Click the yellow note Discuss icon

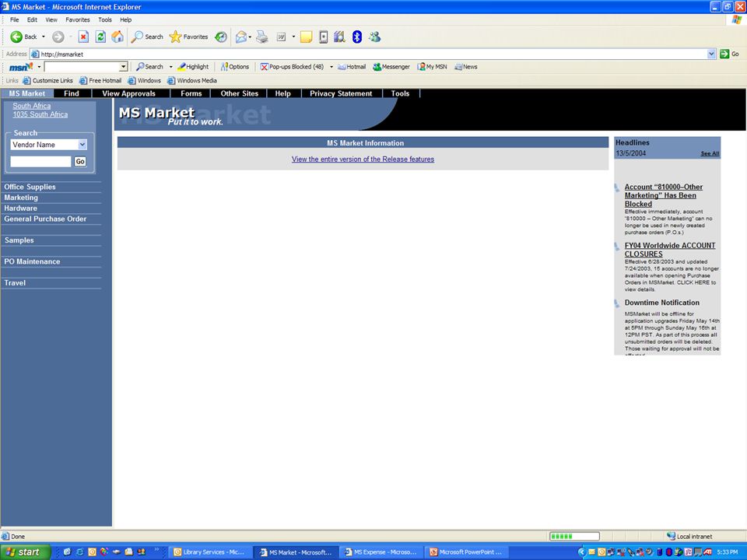click(307, 37)
